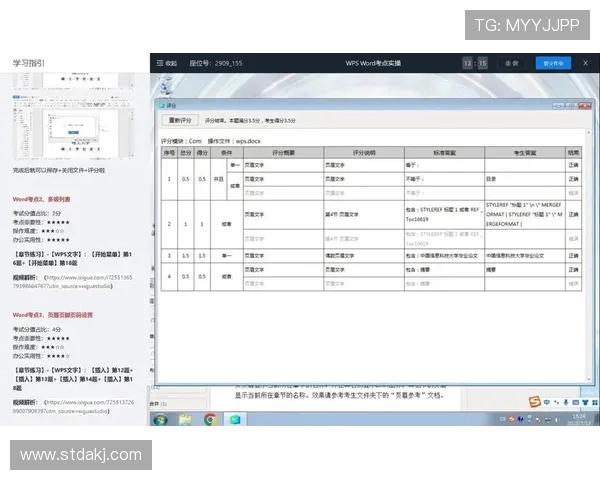Launch Google Chrome from the taskbar
This screenshot has height=480, width=600.
210,420
